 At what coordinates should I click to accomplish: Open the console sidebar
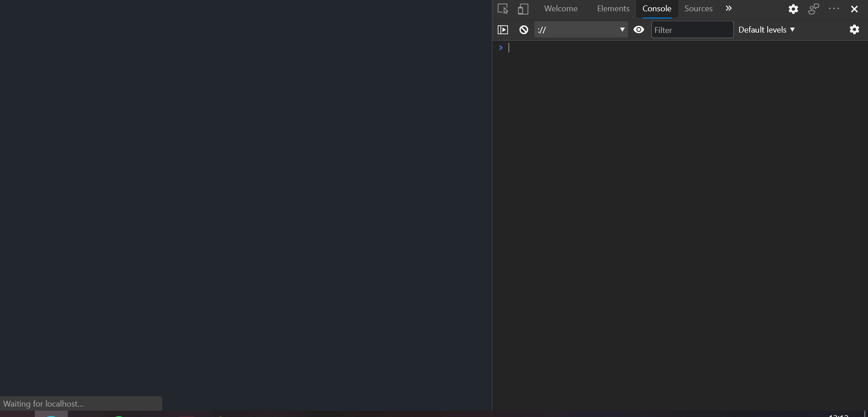coord(502,29)
